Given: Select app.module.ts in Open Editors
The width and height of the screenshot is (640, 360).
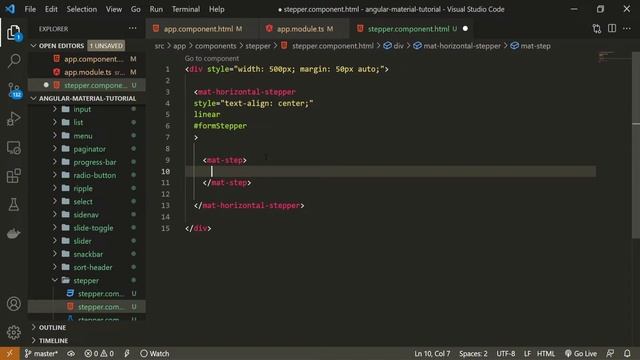Looking at the screenshot, I should pos(87,72).
